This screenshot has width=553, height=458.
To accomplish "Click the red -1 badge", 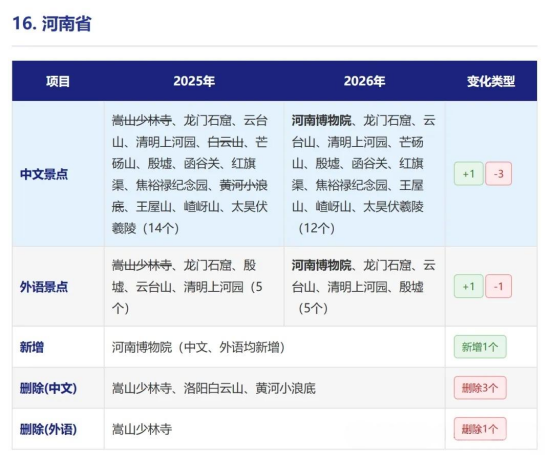I will click(498, 286).
